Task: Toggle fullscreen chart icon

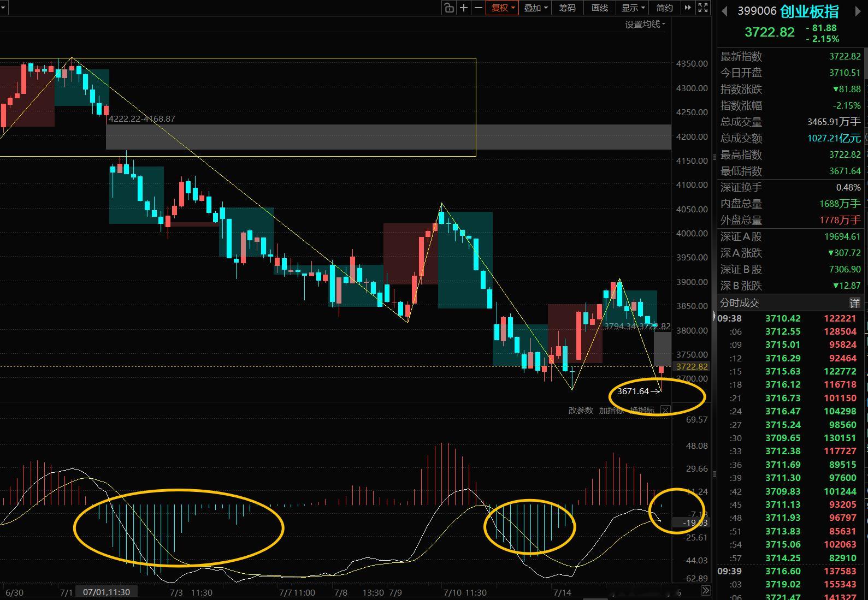Action: click(x=703, y=8)
